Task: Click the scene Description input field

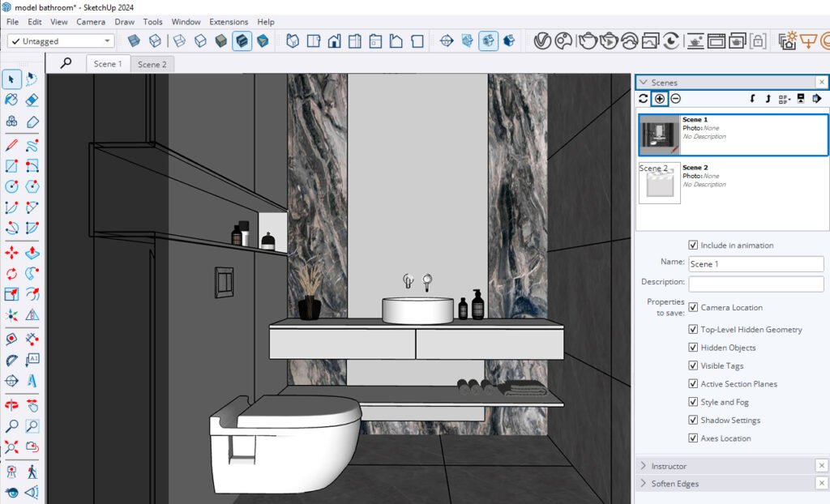Action: click(755, 284)
